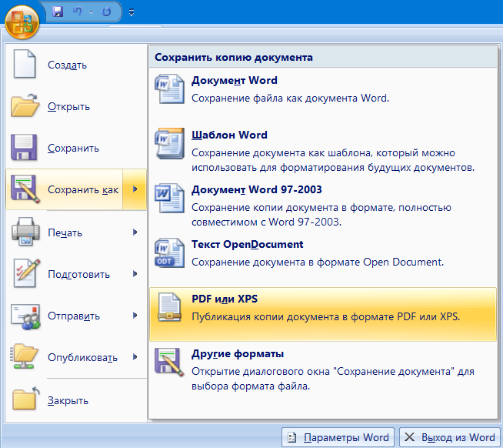Image resolution: width=503 pixels, height=448 pixels.
Task: Expand the Отправить submenu arrow
Action: [135, 316]
